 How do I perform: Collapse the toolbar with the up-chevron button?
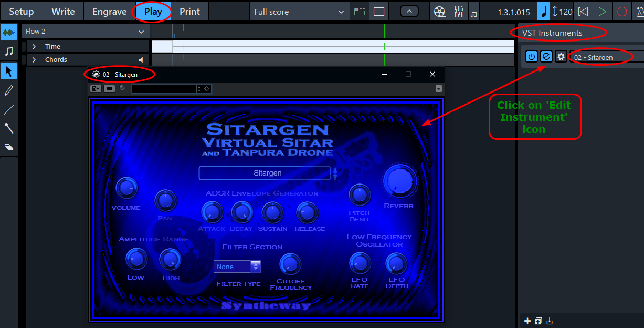[409, 12]
